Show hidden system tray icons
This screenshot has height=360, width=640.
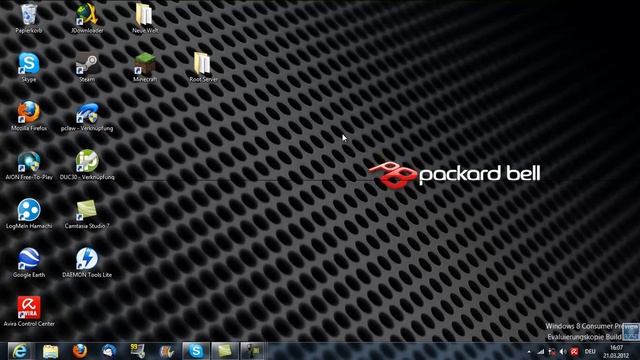coord(529,351)
